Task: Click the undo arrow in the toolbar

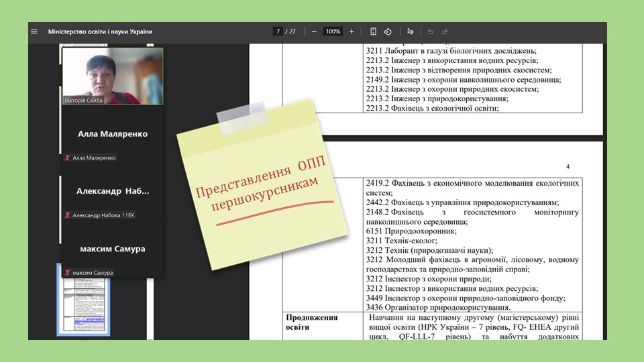Action: pyautogui.click(x=431, y=32)
